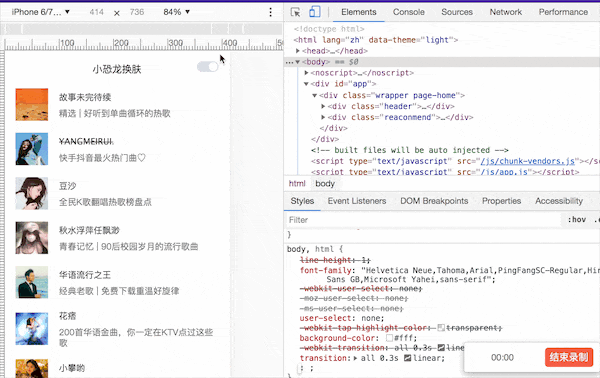Click the 青春记忆 | 90后校园岁月的流行歌曲 subtitle

[x=129, y=246]
